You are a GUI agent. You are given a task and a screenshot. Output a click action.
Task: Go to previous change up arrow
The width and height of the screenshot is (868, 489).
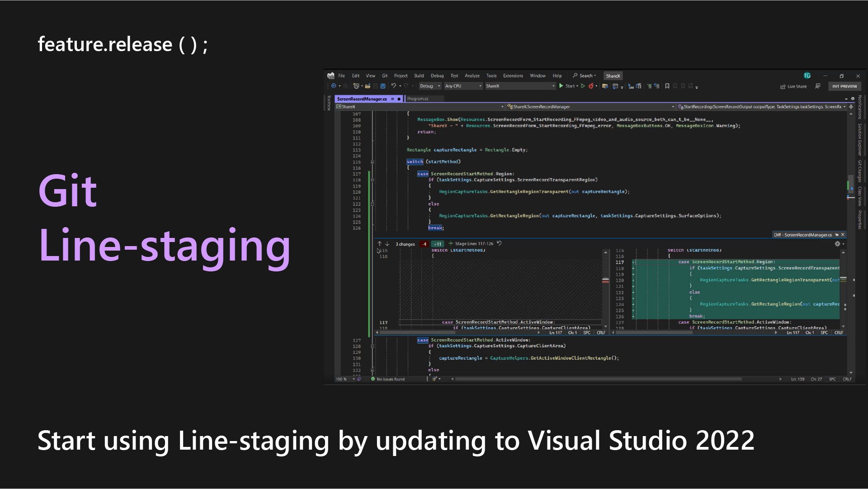pyautogui.click(x=380, y=244)
